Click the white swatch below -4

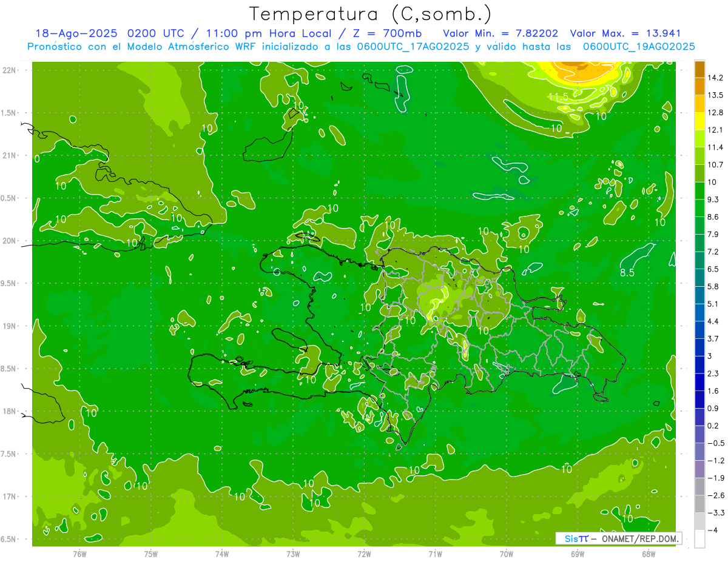click(x=699, y=538)
